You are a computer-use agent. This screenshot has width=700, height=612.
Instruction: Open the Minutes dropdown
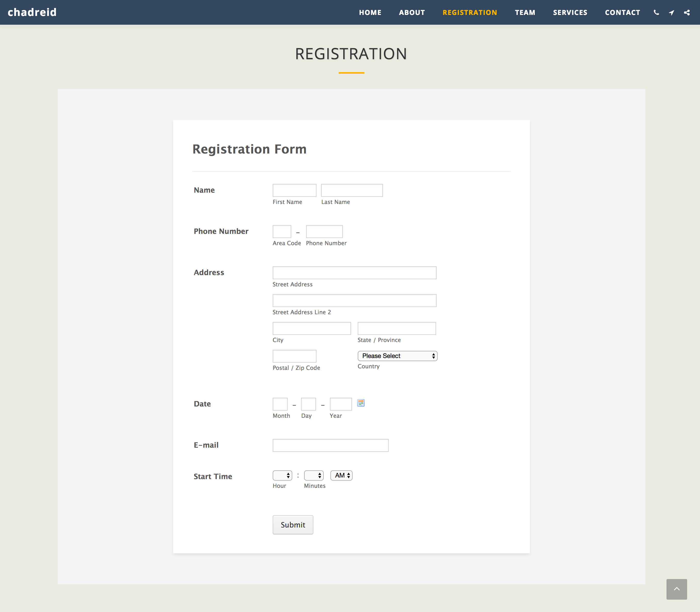(x=314, y=475)
